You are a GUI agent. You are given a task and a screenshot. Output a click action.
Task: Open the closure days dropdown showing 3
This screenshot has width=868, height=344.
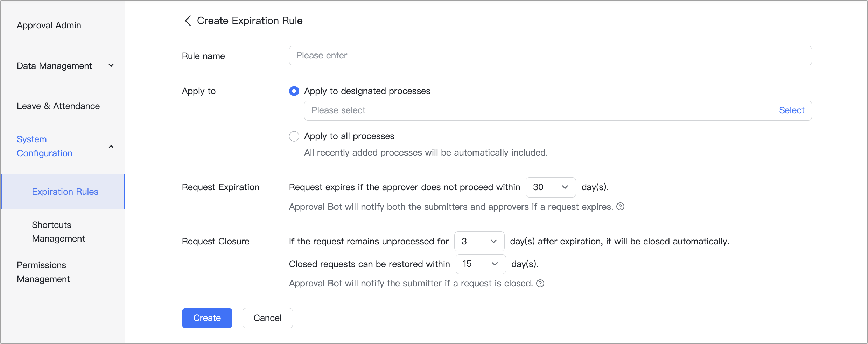[x=479, y=241]
